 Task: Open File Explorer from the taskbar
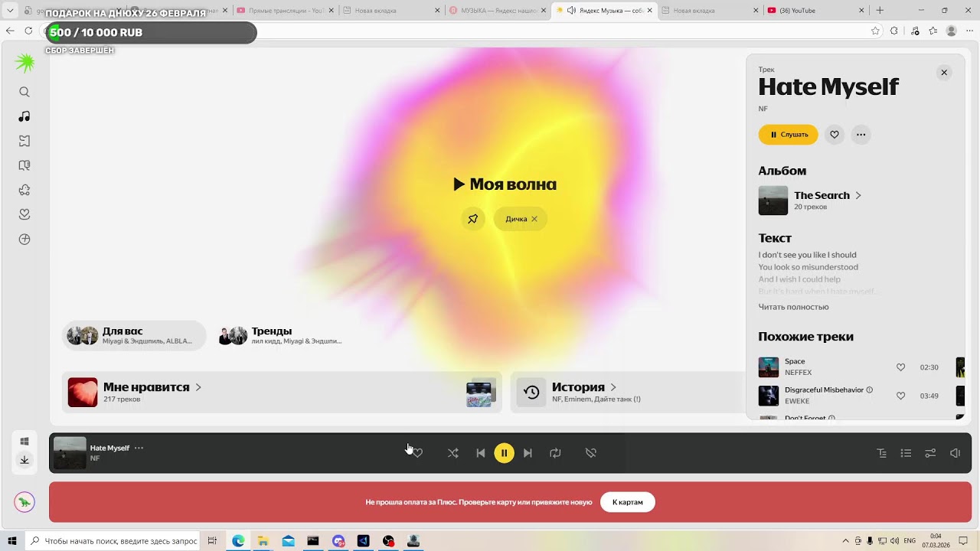pyautogui.click(x=263, y=541)
